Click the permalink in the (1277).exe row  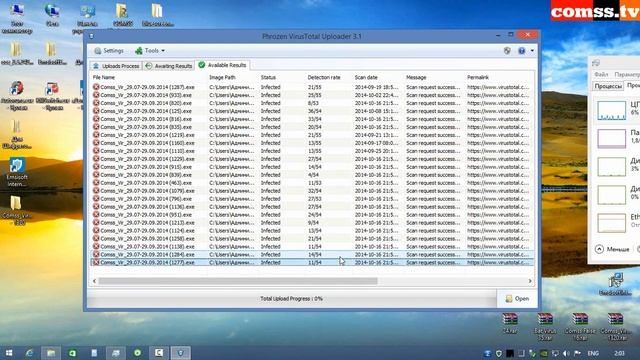coord(498,262)
